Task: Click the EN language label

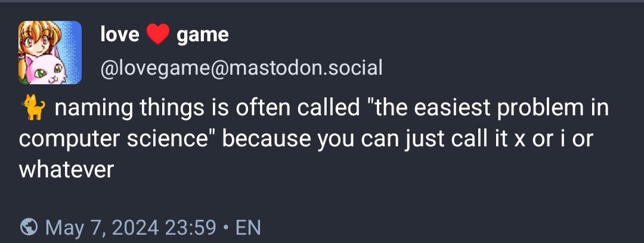Action: click(248, 227)
